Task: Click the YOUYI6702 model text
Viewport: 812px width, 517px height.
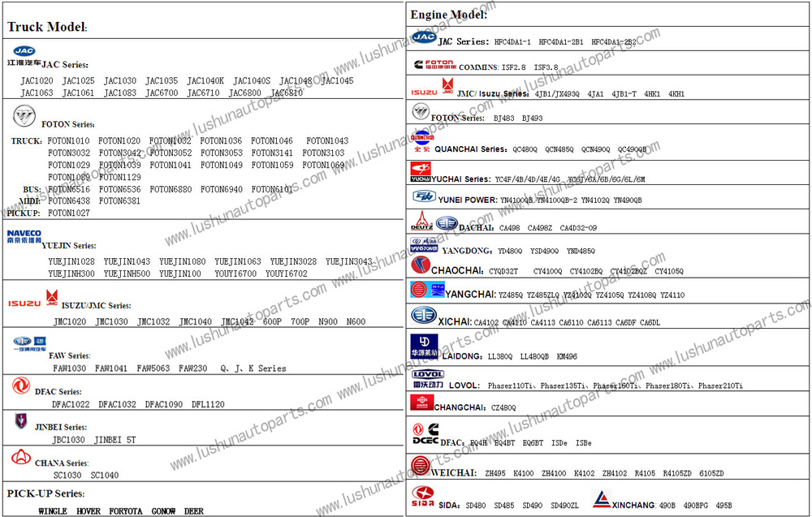Action: click(287, 274)
